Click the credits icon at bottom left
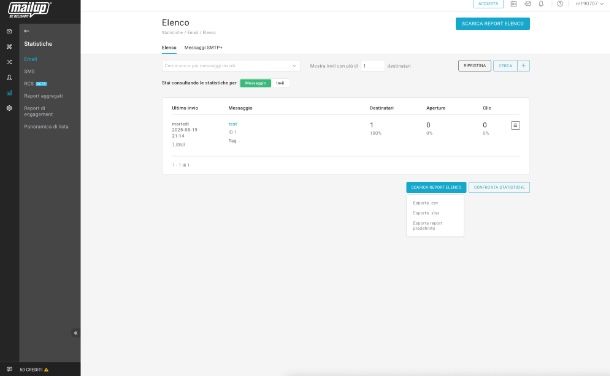 9,369
